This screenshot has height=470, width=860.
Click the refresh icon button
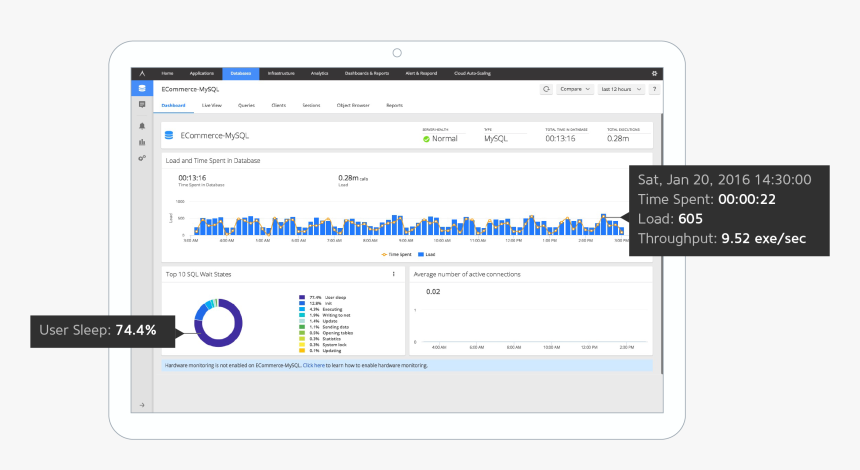546,89
